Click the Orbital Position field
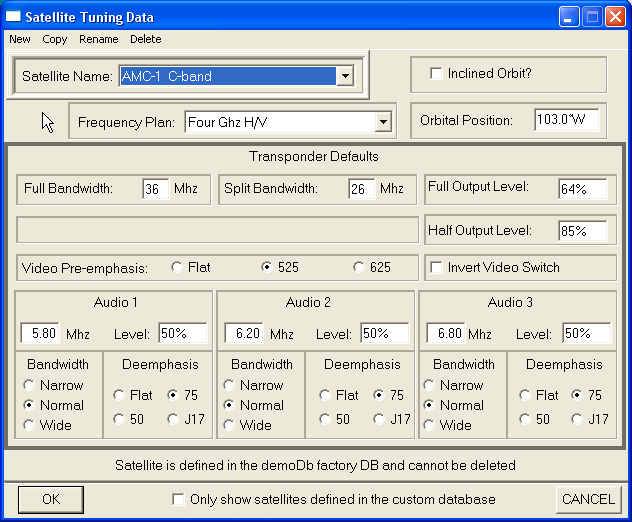 (566, 120)
